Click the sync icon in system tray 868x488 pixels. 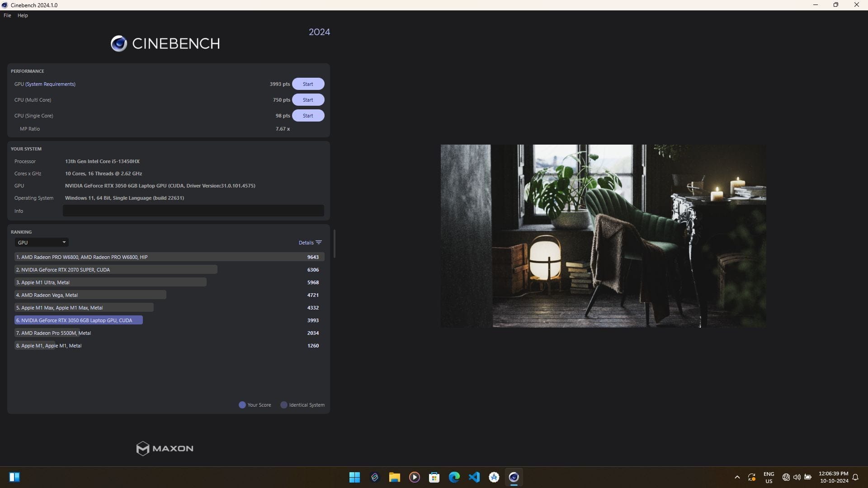pyautogui.click(x=752, y=477)
